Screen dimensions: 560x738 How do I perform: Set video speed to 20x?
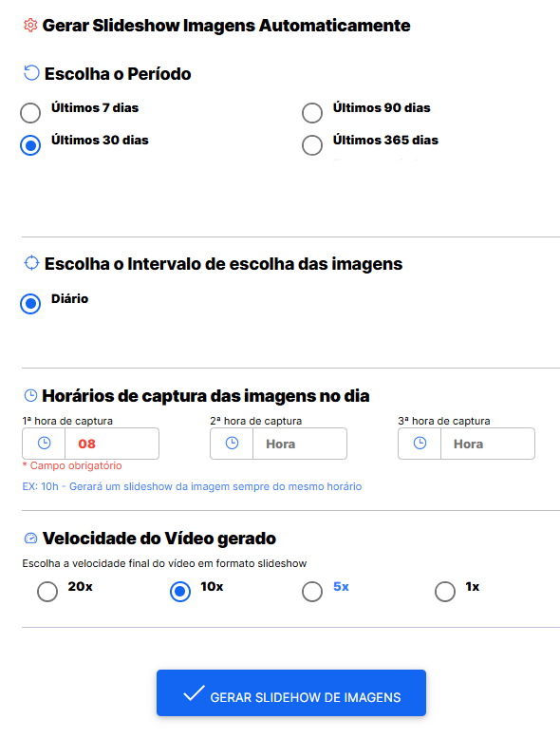point(47,592)
